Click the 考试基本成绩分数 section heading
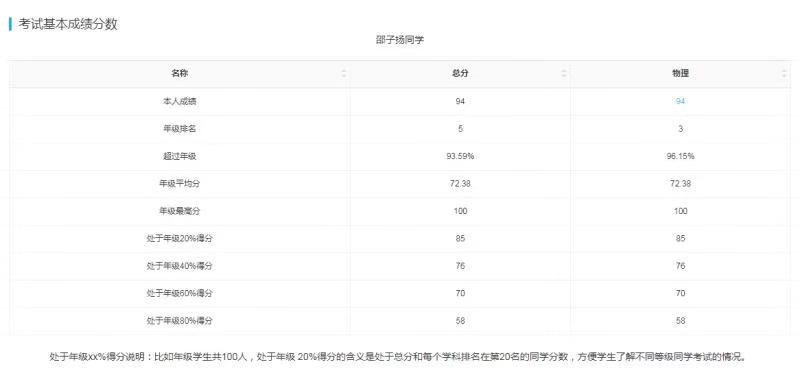 pyautogui.click(x=68, y=24)
